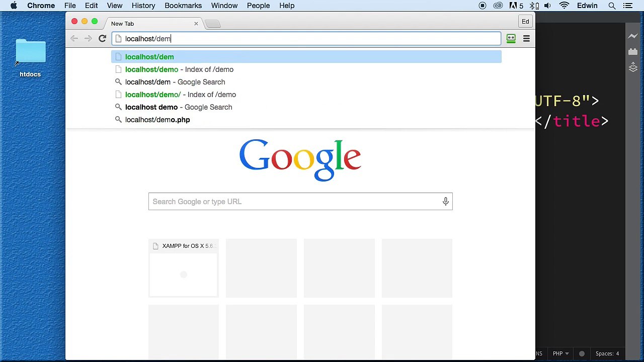Screen dimensions: 644x362
Task: Select localhost demo - Google Search suggestion
Action: pos(306,107)
